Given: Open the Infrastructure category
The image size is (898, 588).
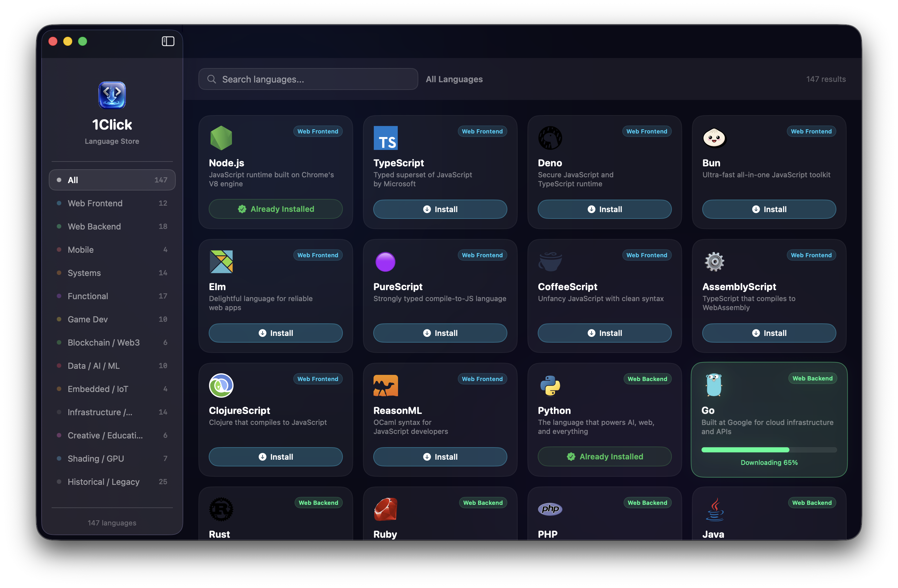Looking at the screenshot, I should (x=112, y=412).
